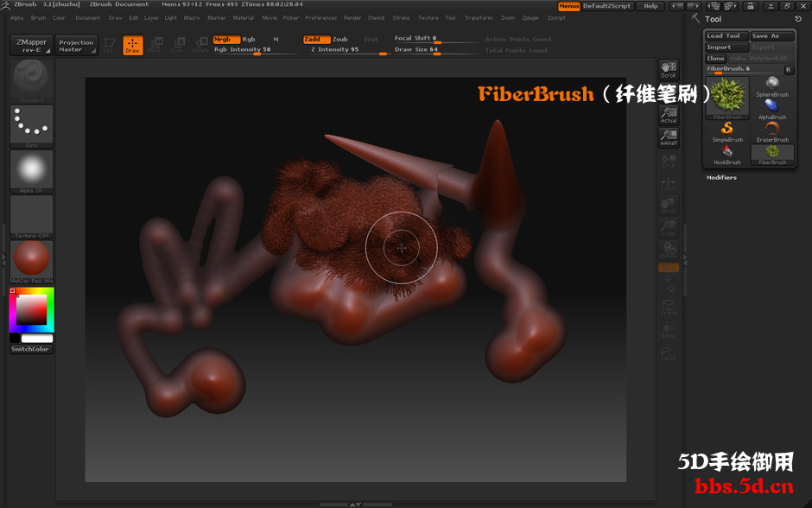Viewport: 812px width, 508px height.
Task: Open the Brush menu
Action: coord(38,17)
